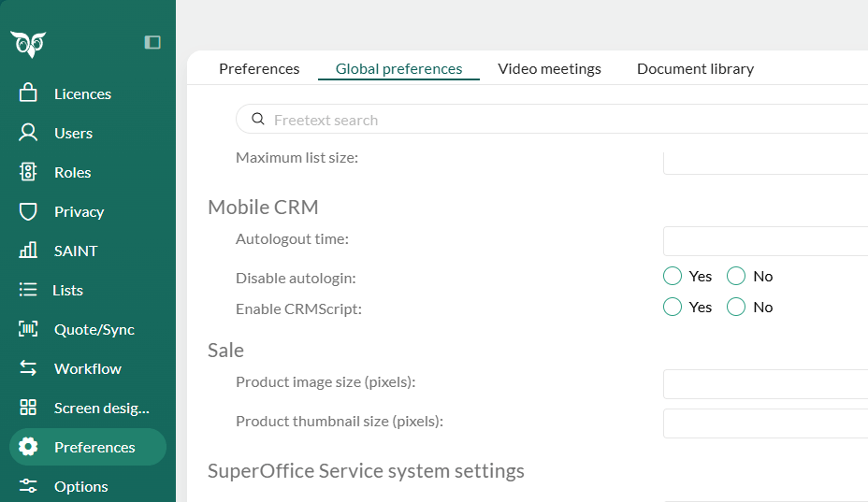Click the 'Maximum list size:' label
The image size is (868, 502).
[x=297, y=158]
